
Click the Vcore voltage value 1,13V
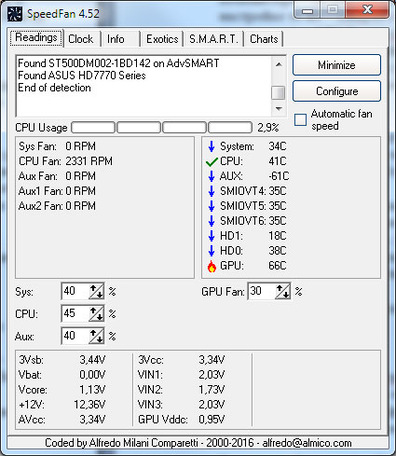[92, 390]
